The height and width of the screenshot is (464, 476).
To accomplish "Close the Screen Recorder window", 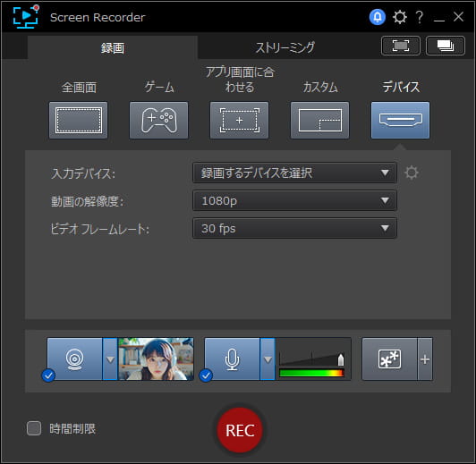I will tap(458, 17).
